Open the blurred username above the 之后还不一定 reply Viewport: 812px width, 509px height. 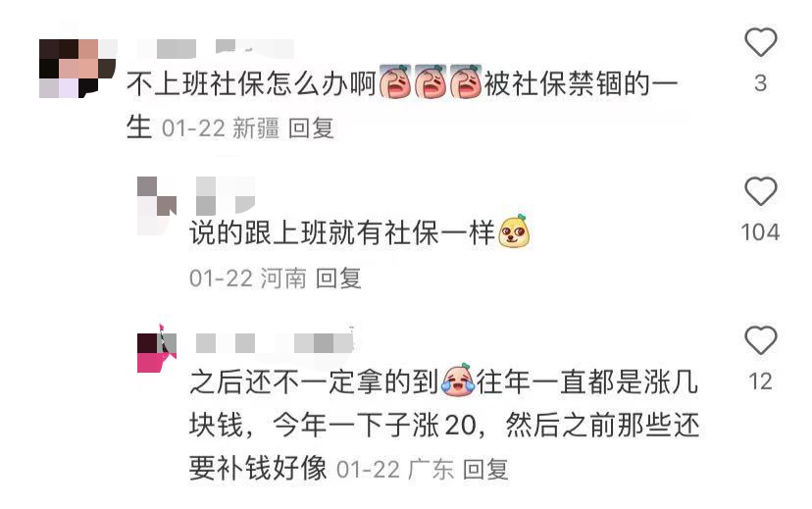tap(275, 343)
